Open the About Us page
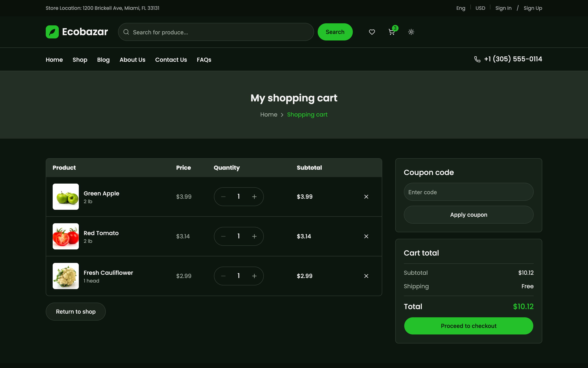This screenshot has height=368, width=588. [133, 60]
